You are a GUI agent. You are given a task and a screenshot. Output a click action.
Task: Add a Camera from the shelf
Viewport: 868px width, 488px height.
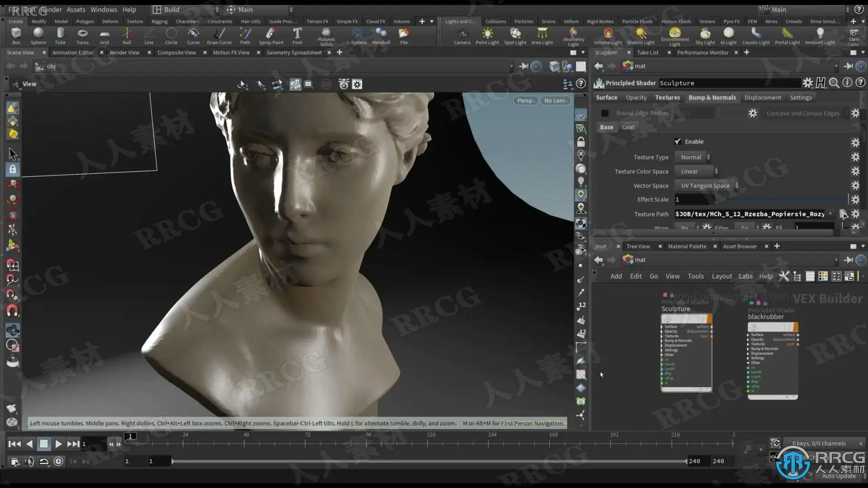(x=462, y=36)
